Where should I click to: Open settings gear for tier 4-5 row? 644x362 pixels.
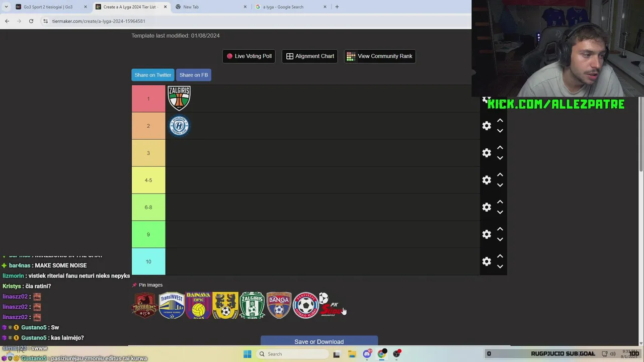487,180
